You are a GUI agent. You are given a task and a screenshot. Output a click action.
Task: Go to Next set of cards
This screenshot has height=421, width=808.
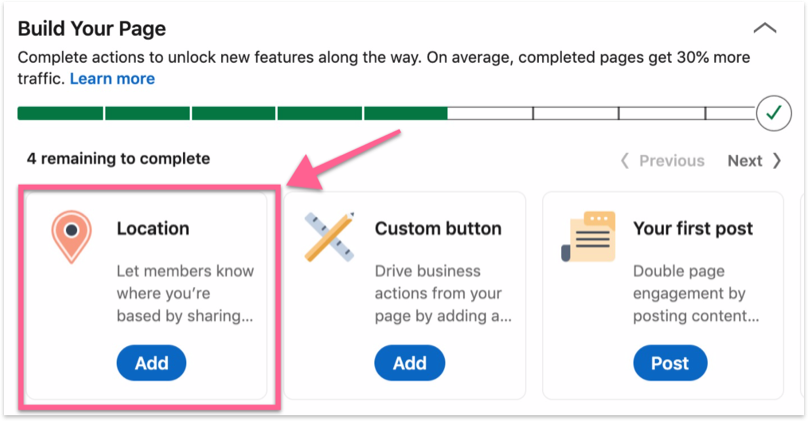coord(754,161)
